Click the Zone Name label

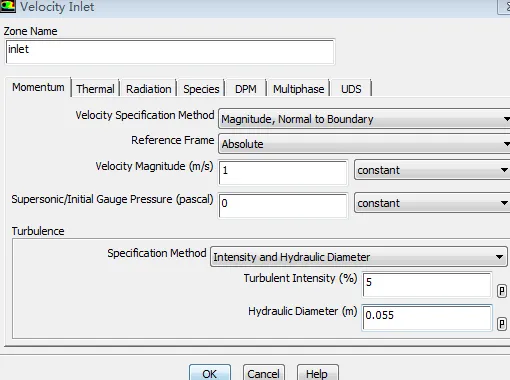(x=30, y=31)
